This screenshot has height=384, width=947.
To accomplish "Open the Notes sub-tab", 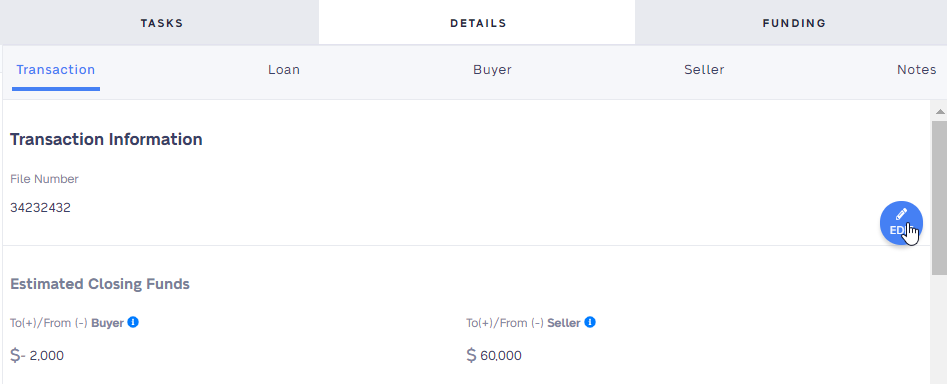I will click(x=916, y=70).
